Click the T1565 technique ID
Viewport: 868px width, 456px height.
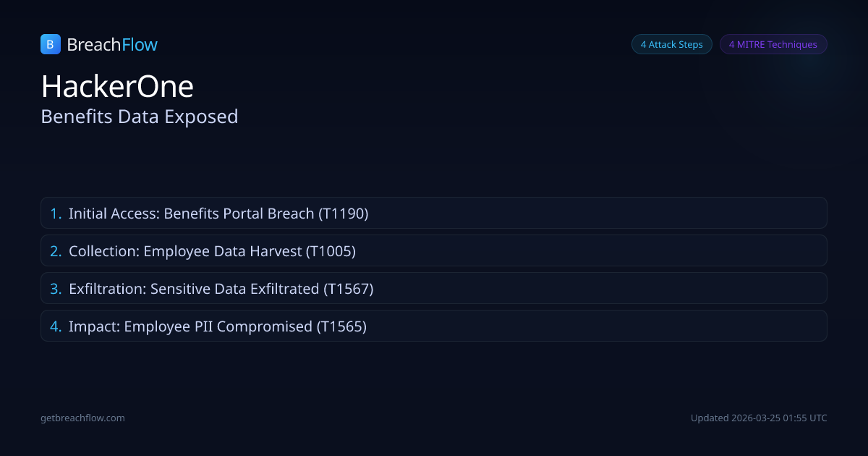point(341,326)
